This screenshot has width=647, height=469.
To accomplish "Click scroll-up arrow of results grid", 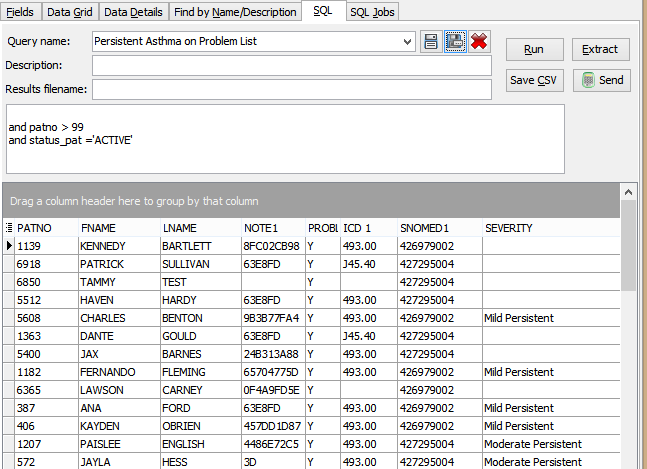I will [x=628, y=192].
